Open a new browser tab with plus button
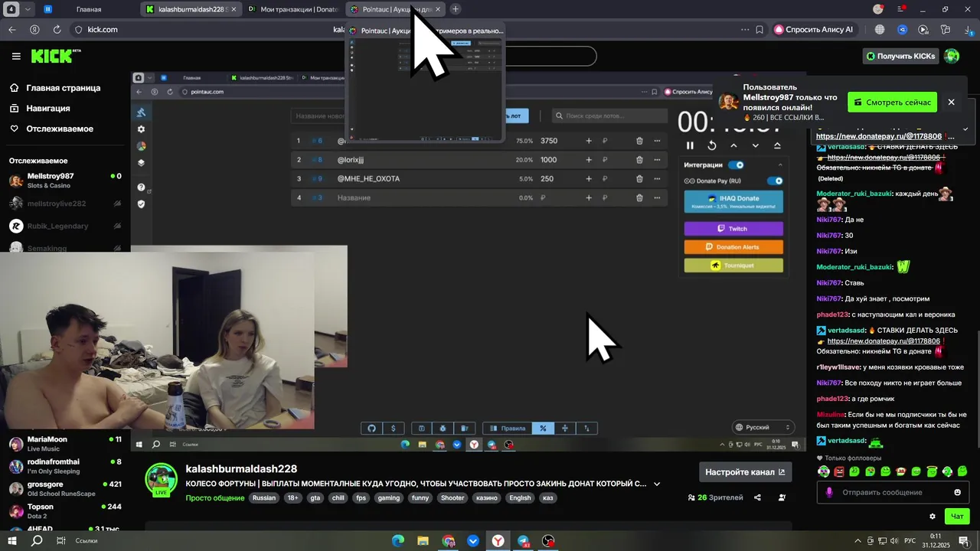980x551 pixels. tap(456, 9)
